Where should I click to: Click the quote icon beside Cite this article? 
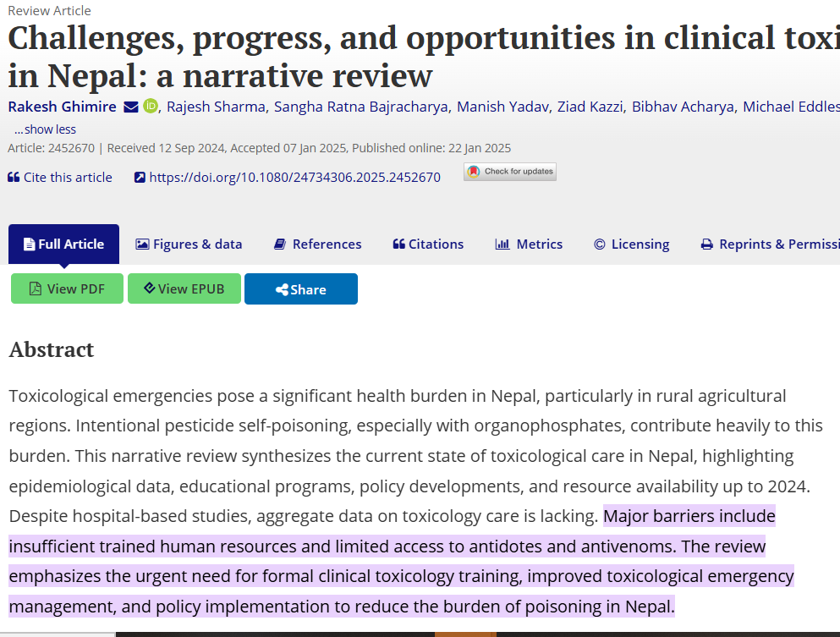pyautogui.click(x=14, y=178)
